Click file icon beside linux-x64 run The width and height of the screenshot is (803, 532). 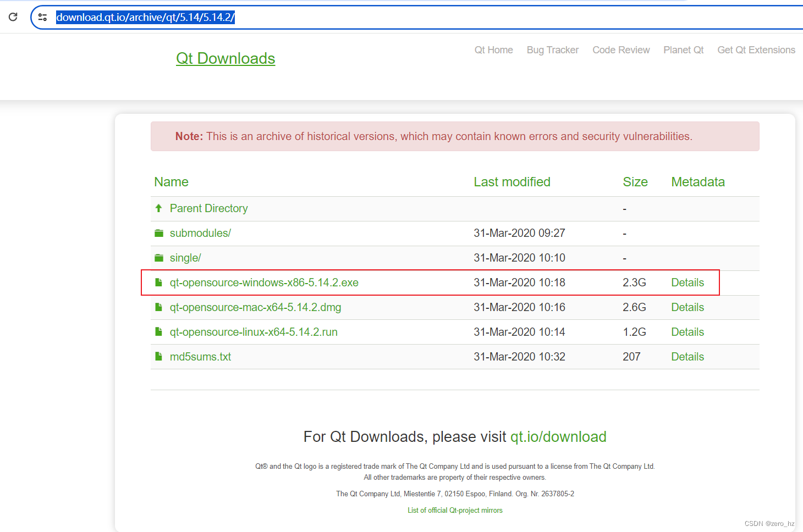pyautogui.click(x=158, y=332)
